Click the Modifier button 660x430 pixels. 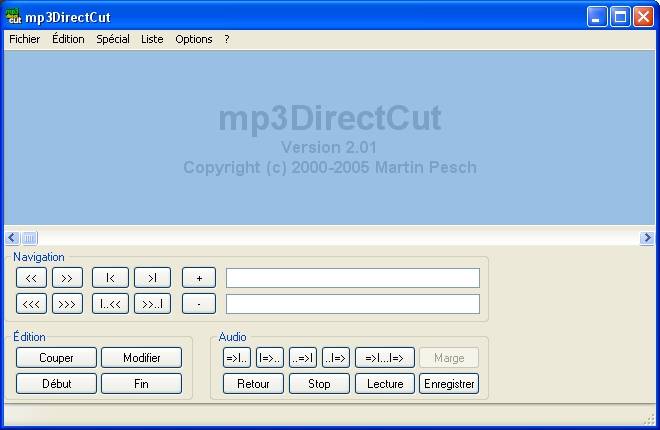pos(141,358)
